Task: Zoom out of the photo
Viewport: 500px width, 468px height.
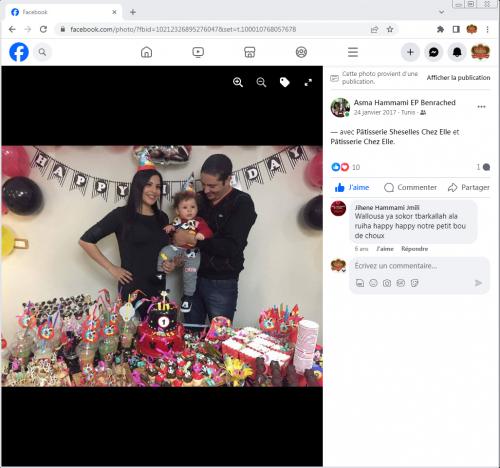Action: (261, 82)
